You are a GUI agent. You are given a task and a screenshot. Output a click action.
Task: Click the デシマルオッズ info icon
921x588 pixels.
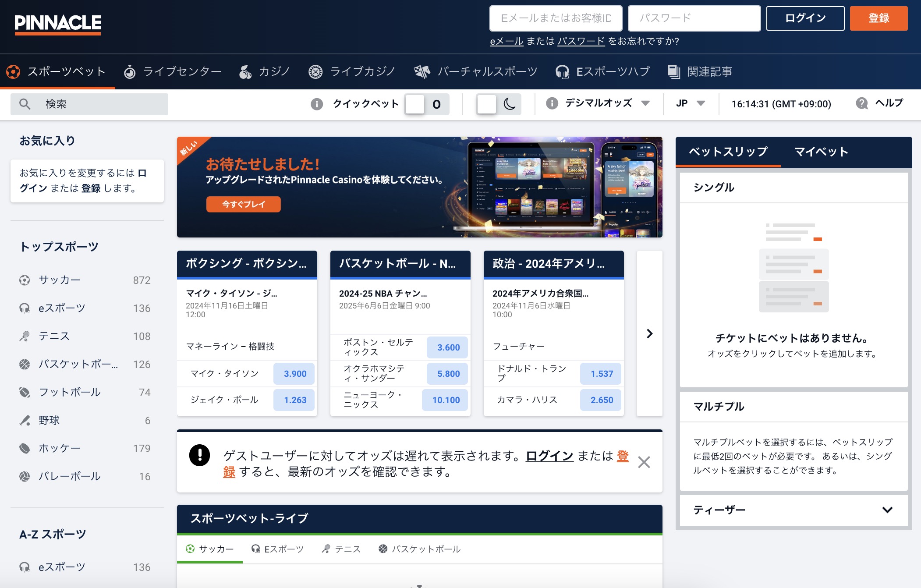tap(552, 103)
